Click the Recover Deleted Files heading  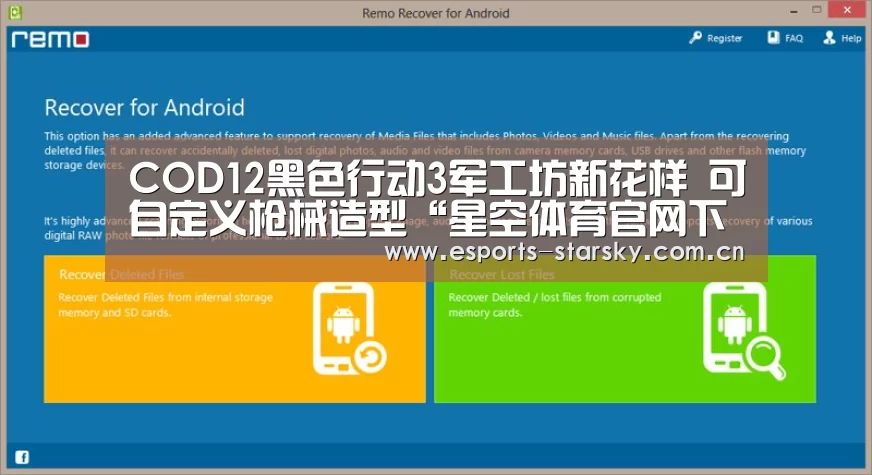(121, 274)
